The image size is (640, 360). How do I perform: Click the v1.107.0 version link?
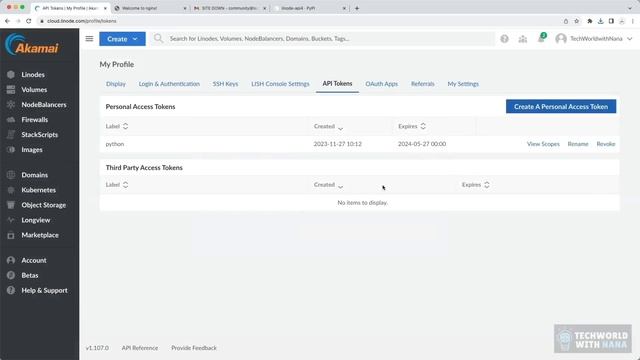97,348
